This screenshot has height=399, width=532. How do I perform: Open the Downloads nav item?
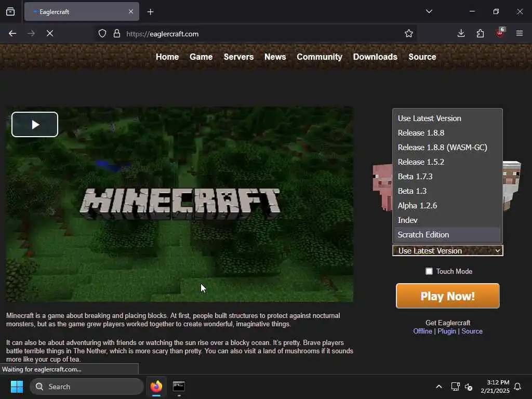[375, 57]
